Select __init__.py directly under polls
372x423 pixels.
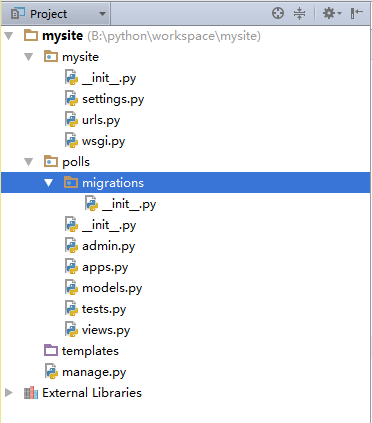[109, 225]
